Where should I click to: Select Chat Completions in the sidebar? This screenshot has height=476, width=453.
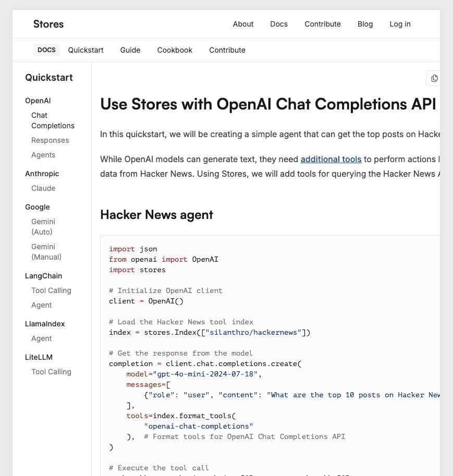[x=53, y=120]
